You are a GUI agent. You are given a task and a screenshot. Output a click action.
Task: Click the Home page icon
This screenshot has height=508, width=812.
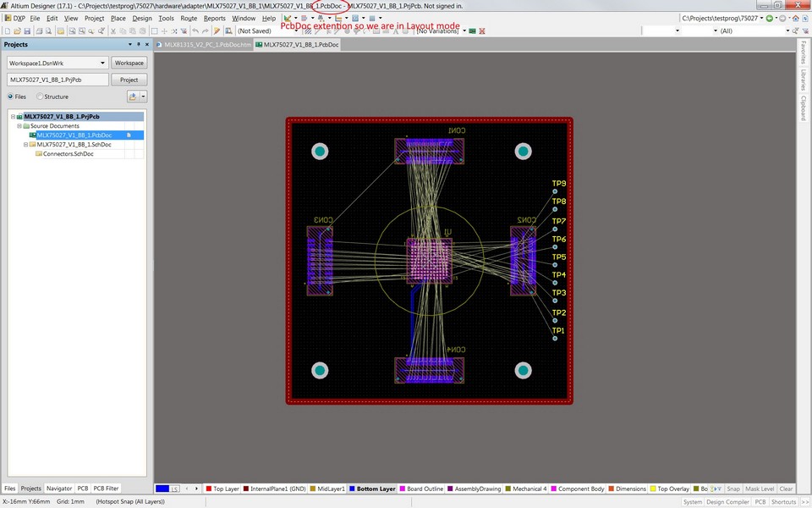coord(795,18)
